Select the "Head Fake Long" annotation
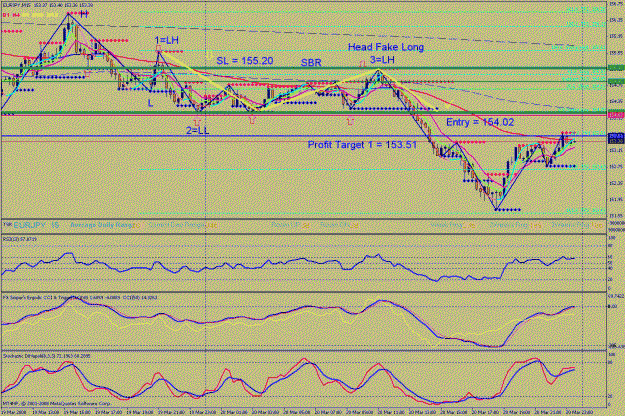 tap(386, 47)
